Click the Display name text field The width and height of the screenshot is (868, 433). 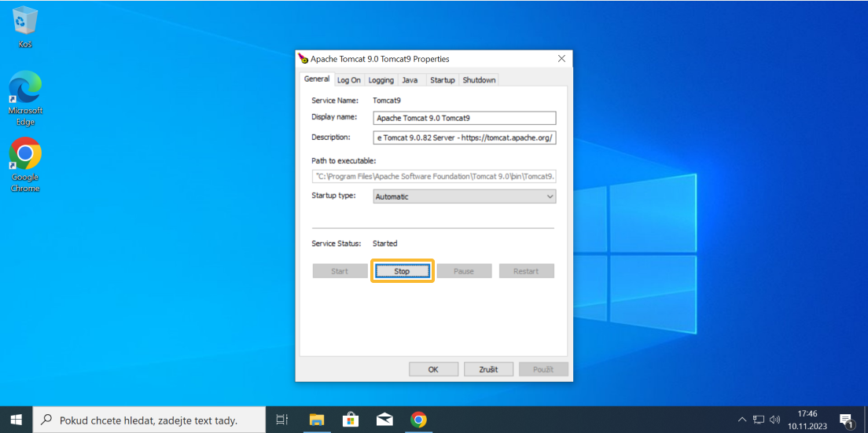(x=464, y=118)
